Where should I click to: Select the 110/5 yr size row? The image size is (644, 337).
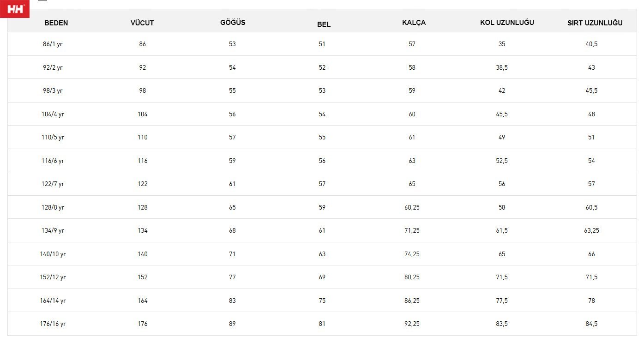click(322, 137)
